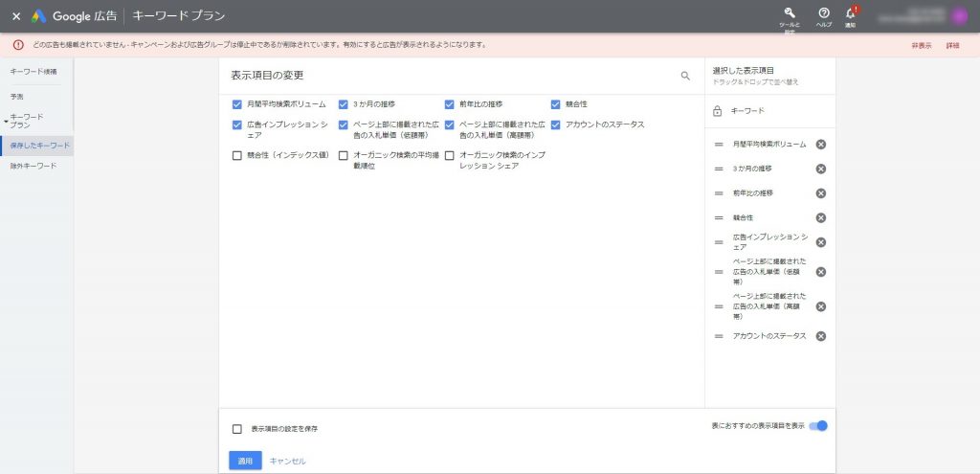Uncheck the 前年比の推移 checkbox

pyautogui.click(x=450, y=103)
